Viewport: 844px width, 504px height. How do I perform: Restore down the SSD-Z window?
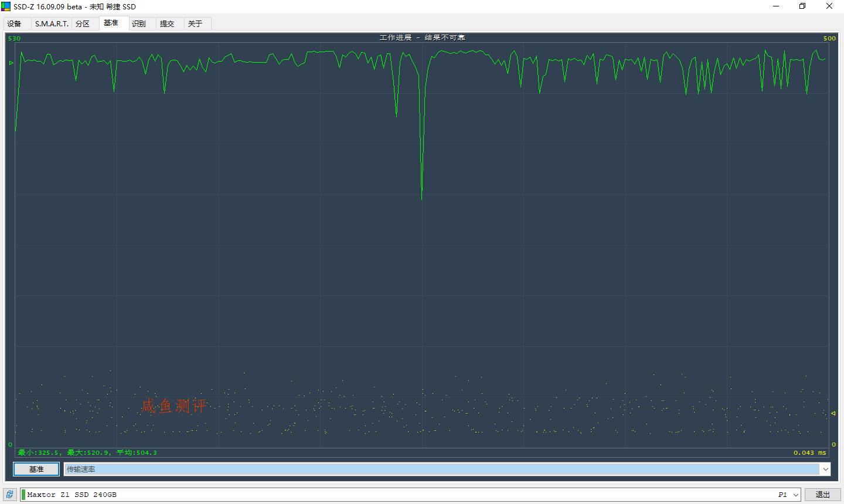click(802, 6)
